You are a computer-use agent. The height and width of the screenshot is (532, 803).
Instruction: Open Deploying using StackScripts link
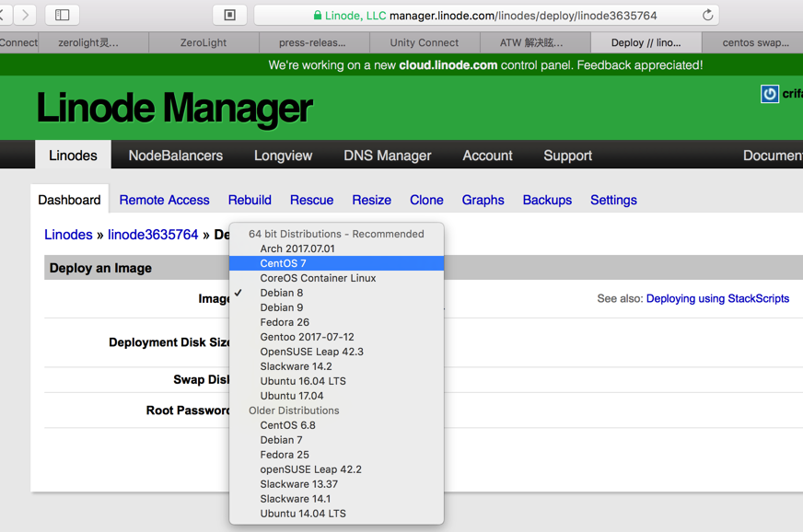(717, 298)
